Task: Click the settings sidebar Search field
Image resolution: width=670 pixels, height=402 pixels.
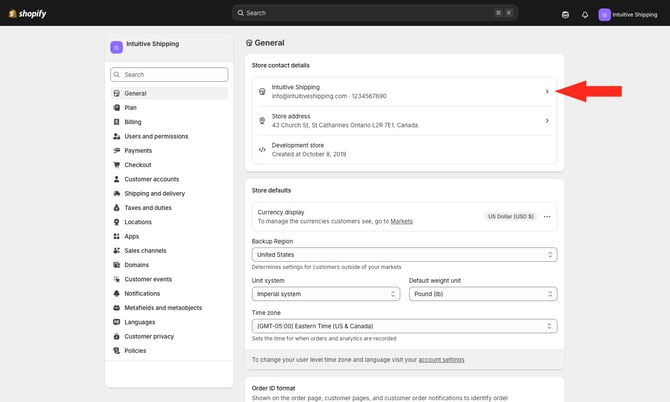Action: [x=169, y=74]
